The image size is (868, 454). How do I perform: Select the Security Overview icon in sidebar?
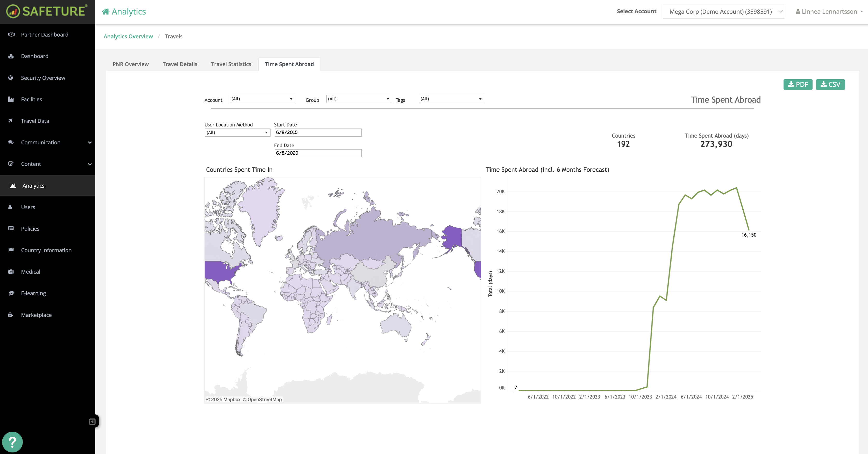coord(11,77)
